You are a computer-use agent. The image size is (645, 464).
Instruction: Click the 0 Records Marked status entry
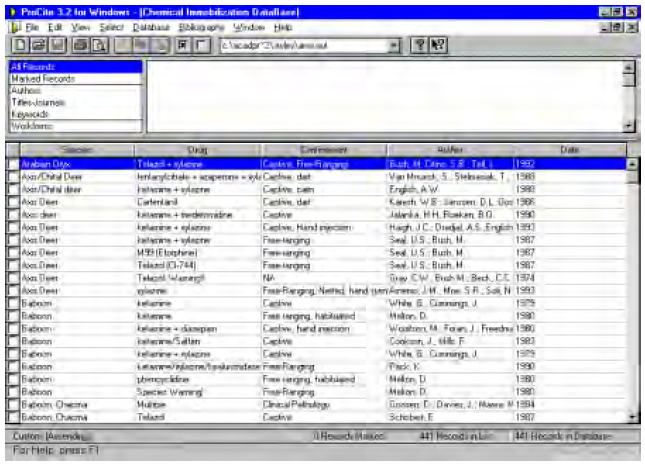point(349,436)
